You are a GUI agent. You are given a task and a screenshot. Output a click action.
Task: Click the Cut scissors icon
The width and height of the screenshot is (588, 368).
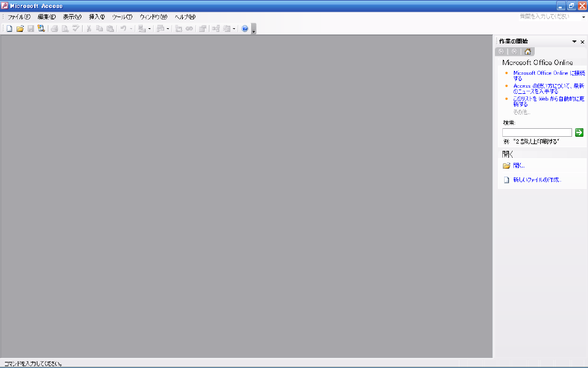click(x=89, y=29)
